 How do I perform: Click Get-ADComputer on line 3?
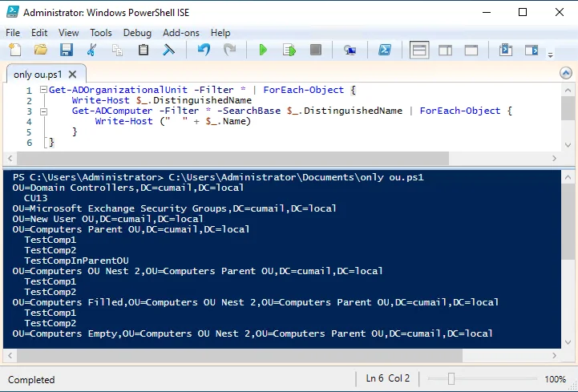(112, 111)
